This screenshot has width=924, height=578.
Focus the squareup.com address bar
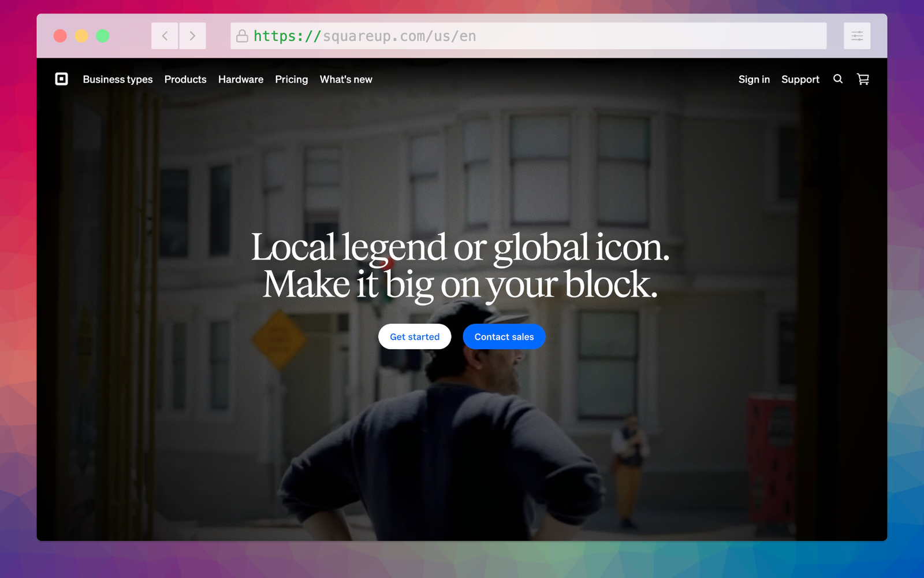tap(520, 36)
